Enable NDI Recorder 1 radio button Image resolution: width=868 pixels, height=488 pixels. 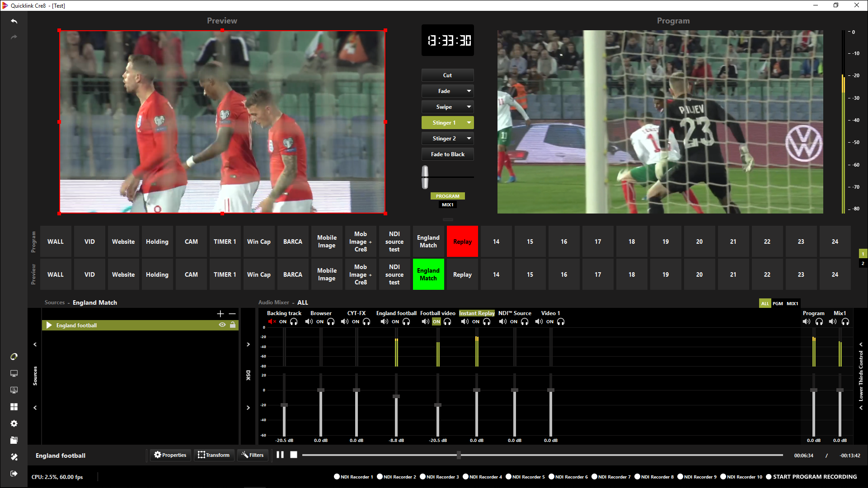pos(337,477)
